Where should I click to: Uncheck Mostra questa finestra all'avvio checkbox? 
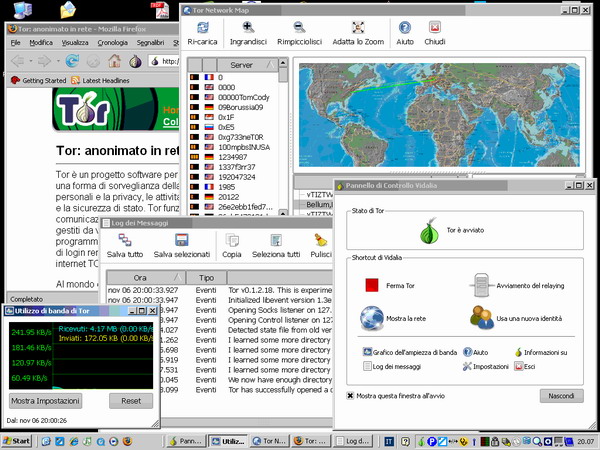coord(352,395)
